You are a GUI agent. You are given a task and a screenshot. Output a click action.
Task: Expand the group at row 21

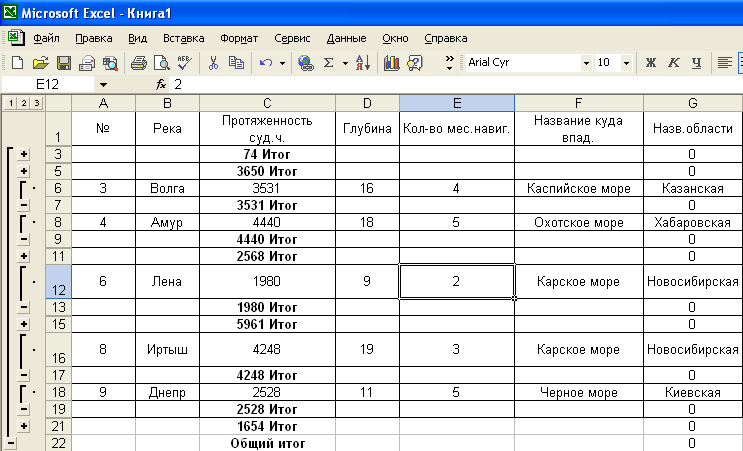click(x=24, y=426)
